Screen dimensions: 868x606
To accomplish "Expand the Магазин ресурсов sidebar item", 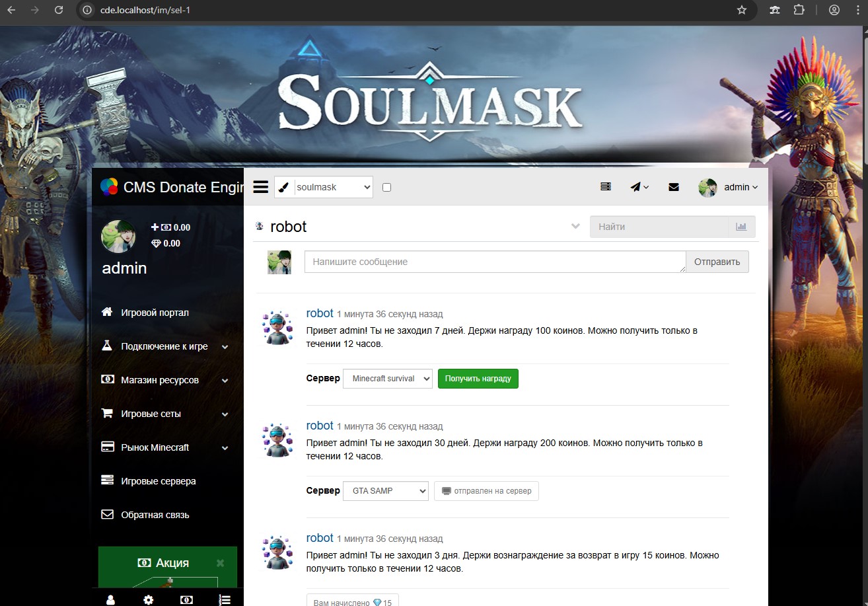I will point(160,380).
